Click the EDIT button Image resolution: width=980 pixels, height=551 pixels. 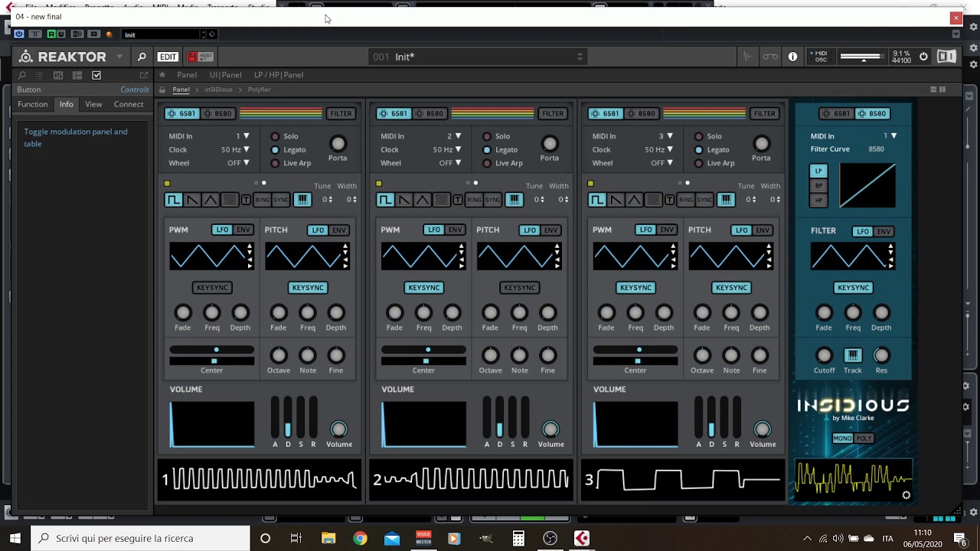pyautogui.click(x=168, y=57)
